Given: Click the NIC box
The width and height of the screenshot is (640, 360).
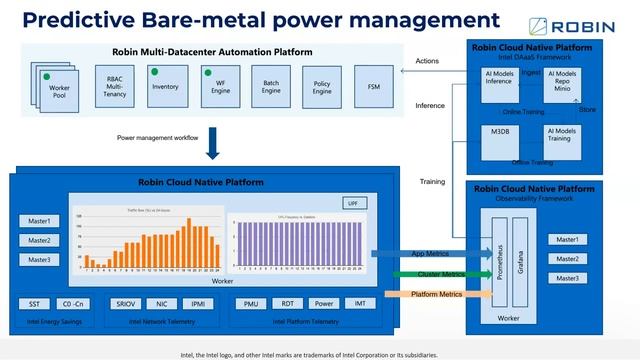Looking at the screenshot, I should [162, 304].
